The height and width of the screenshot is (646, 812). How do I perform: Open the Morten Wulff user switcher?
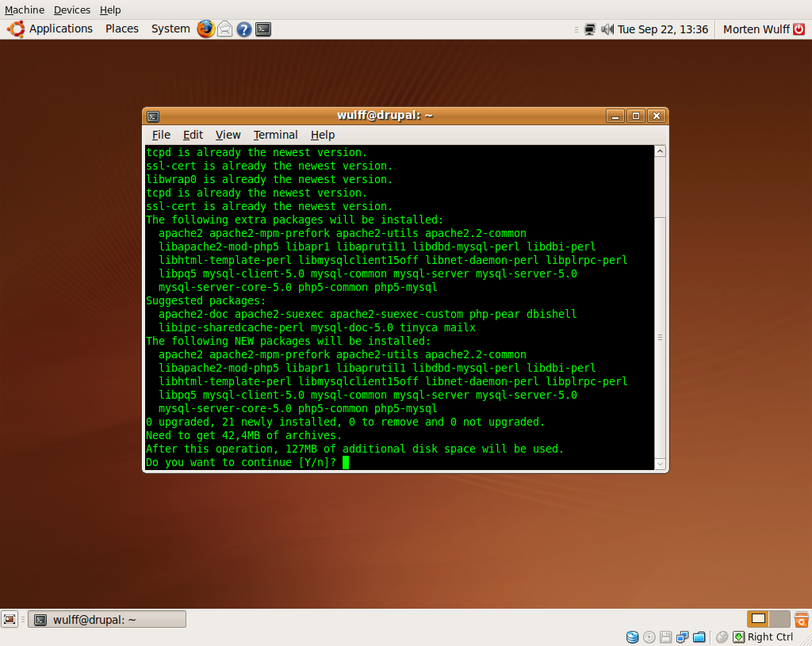click(x=756, y=29)
